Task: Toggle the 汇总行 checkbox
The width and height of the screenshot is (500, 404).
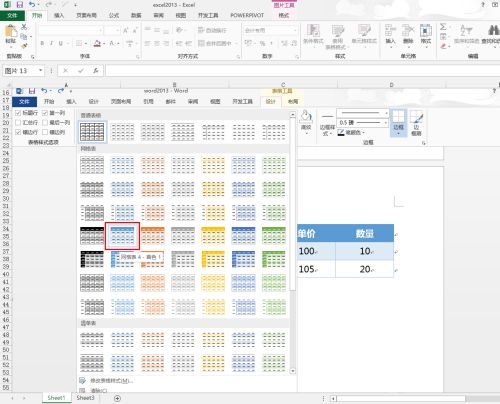Action: pyautogui.click(x=18, y=123)
